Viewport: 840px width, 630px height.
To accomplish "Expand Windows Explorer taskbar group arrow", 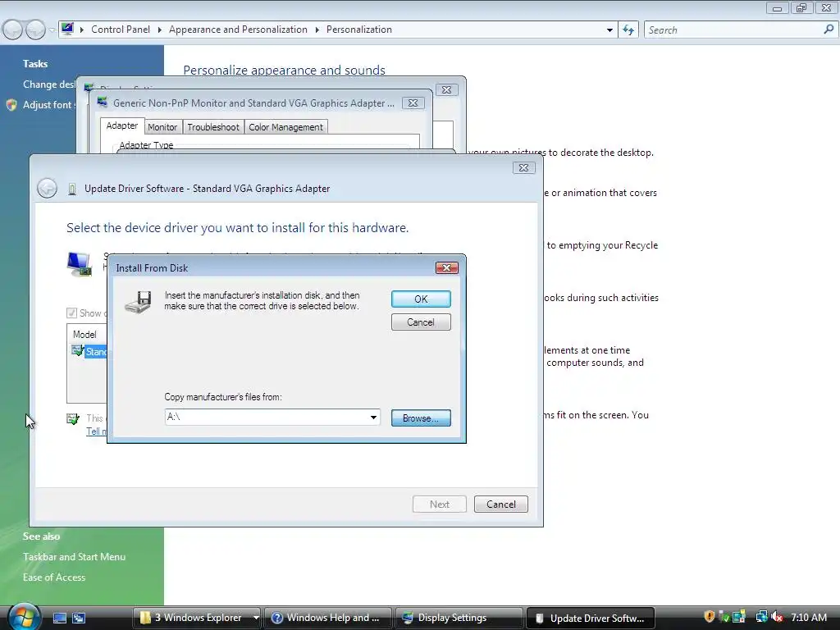I will pos(256,618).
